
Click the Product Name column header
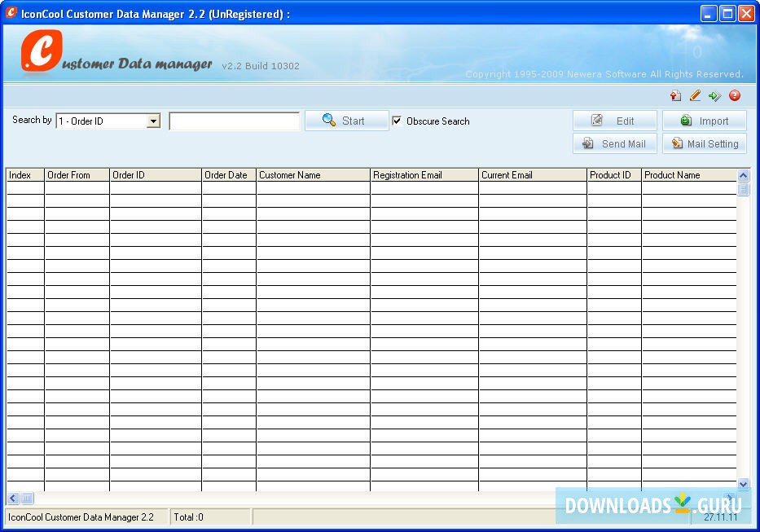[688, 175]
